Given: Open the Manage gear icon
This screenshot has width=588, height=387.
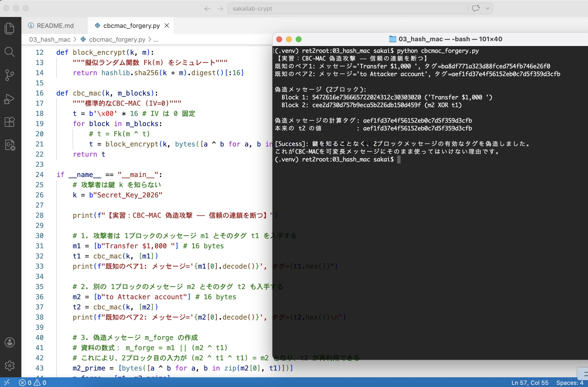Looking at the screenshot, I should [10, 365].
